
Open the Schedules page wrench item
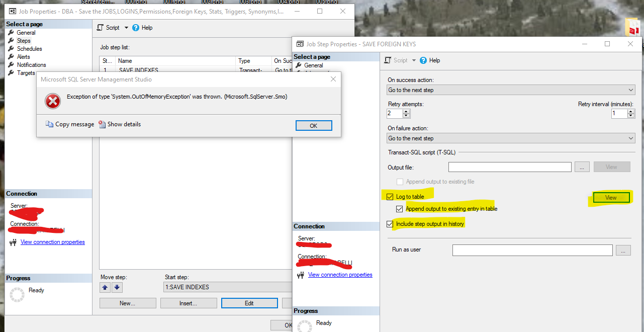(x=29, y=49)
